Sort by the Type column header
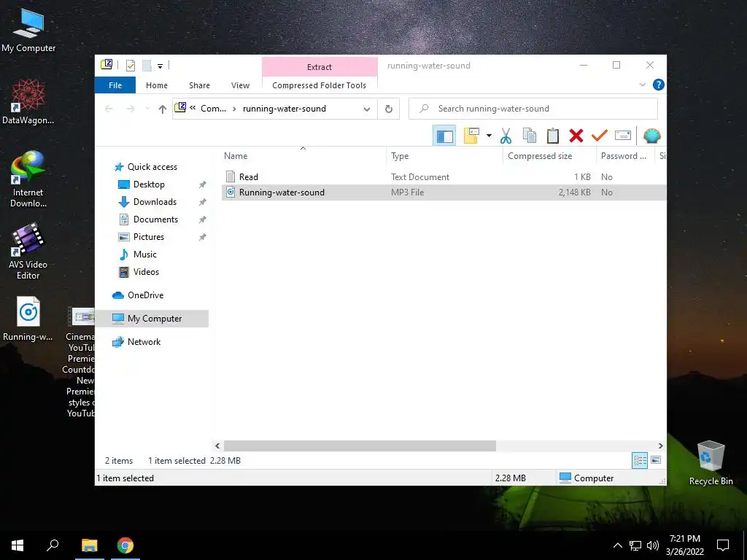747x560 pixels. point(444,156)
